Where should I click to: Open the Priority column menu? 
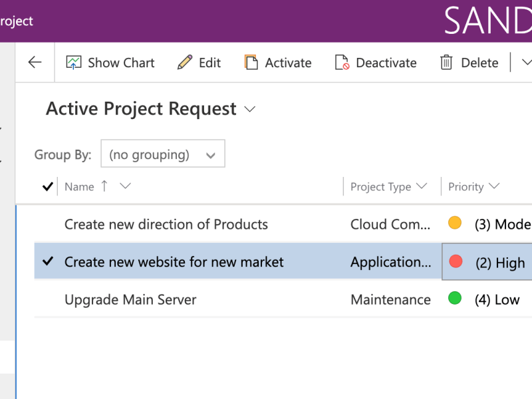473,187
